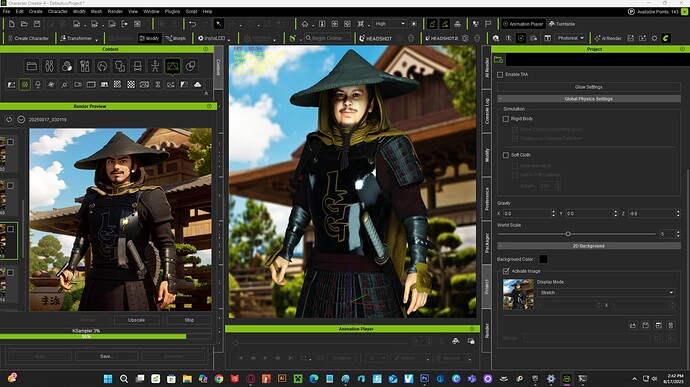The height and width of the screenshot is (387, 690).
Task: Open the File menu
Action: tap(6, 11)
